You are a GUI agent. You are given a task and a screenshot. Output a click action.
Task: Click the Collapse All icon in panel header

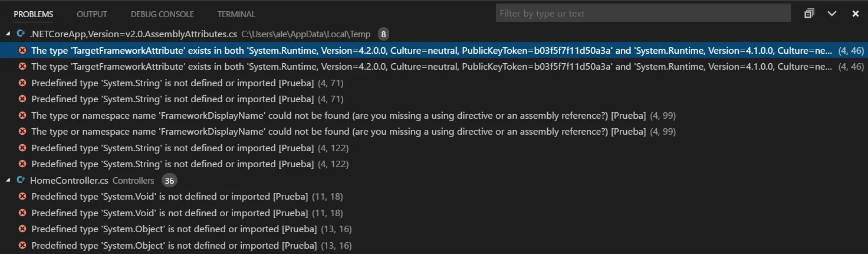809,14
